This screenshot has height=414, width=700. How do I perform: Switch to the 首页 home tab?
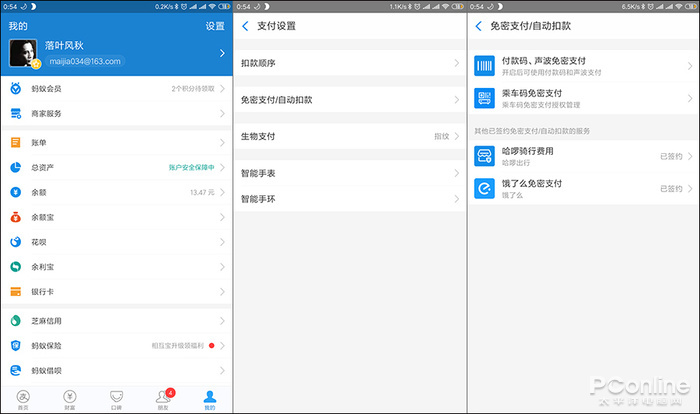point(23,400)
